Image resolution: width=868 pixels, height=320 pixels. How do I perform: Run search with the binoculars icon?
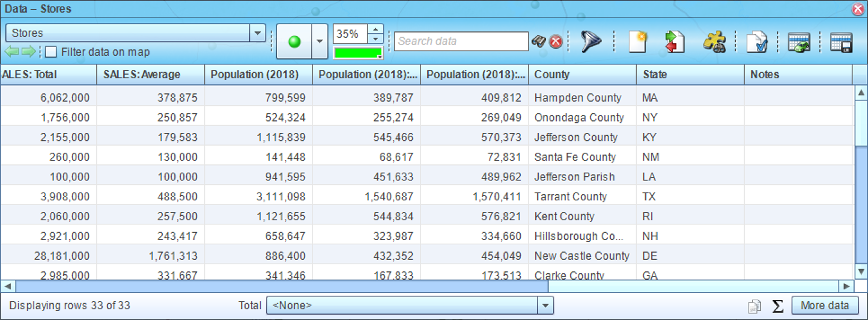click(539, 41)
